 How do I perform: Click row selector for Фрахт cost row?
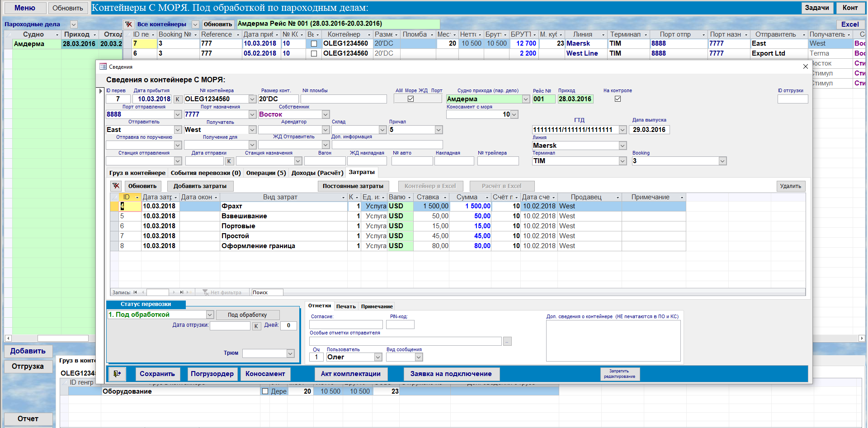click(x=115, y=206)
